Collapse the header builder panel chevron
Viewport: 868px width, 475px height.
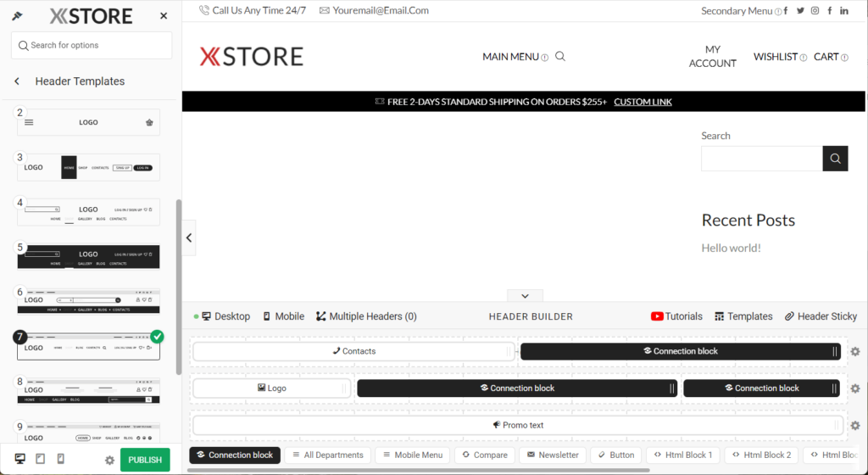(x=525, y=296)
